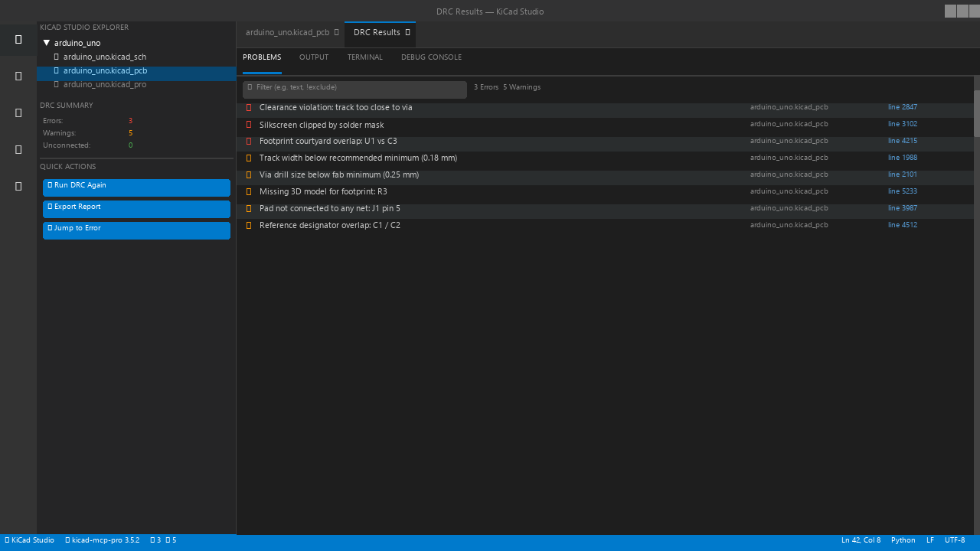
Task: Click Run DRC Again button
Action: coord(136,187)
